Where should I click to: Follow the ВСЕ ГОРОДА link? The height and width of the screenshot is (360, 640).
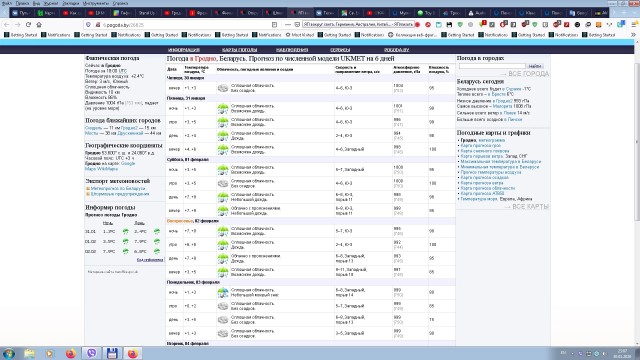coord(528,74)
